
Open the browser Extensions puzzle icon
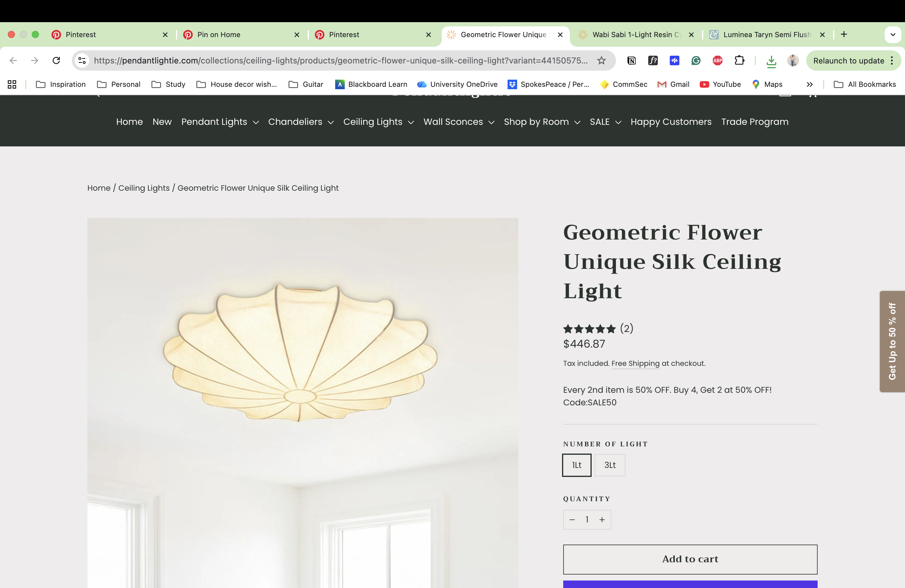(x=739, y=60)
